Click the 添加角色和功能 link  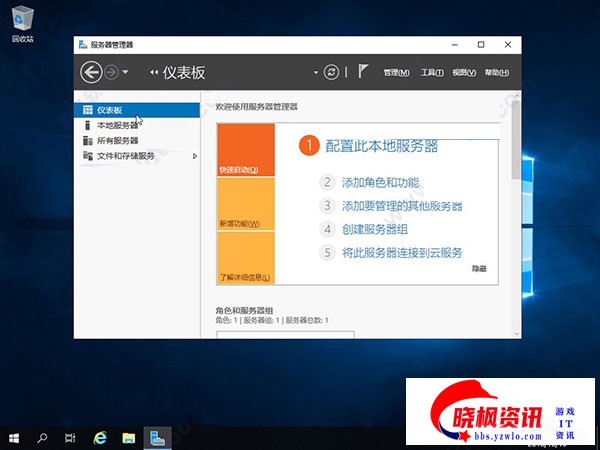point(380,182)
